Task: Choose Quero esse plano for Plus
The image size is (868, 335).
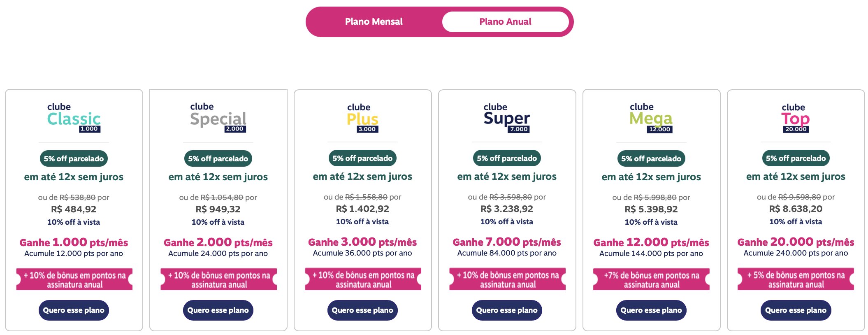Action: (362, 310)
